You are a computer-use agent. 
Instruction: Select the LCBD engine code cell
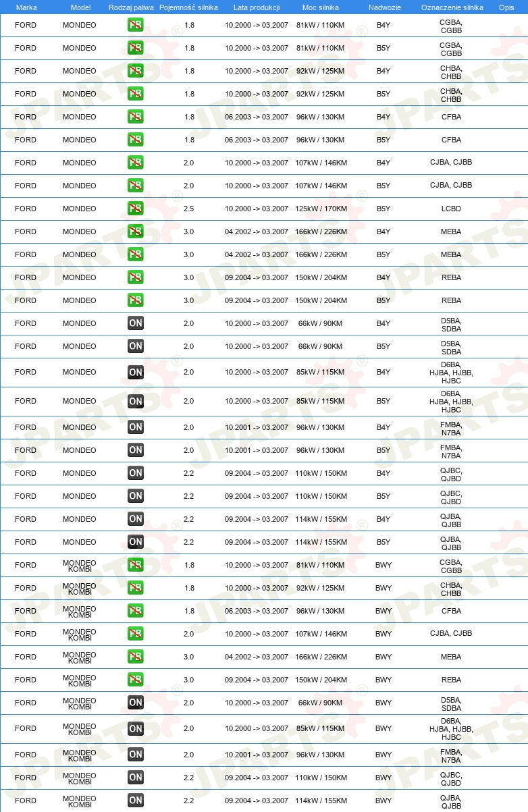point(451,209)
